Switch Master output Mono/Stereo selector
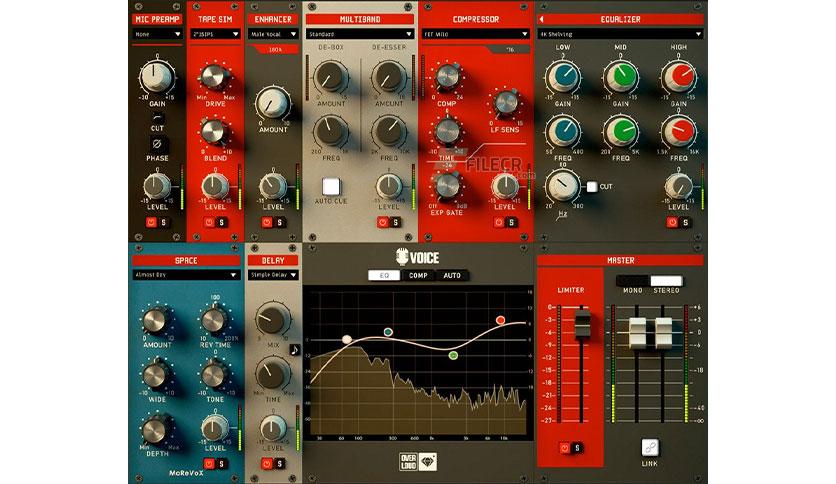 pyautogui.click(x=649, y=281)
